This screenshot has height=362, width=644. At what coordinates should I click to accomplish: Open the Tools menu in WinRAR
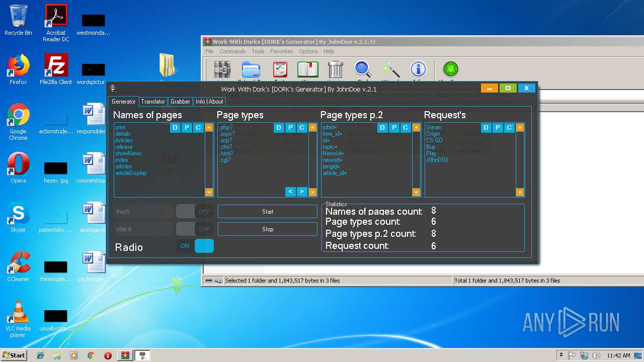(258, 51)
